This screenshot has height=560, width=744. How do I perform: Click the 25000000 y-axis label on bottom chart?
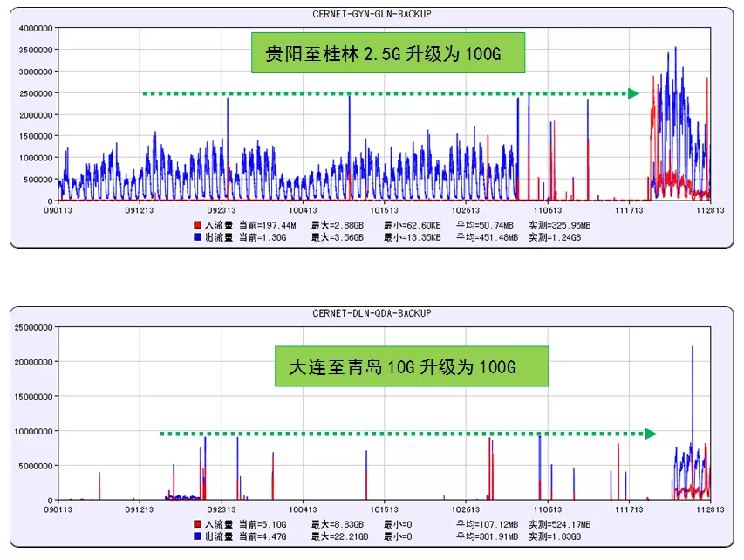tap(31, 327)
